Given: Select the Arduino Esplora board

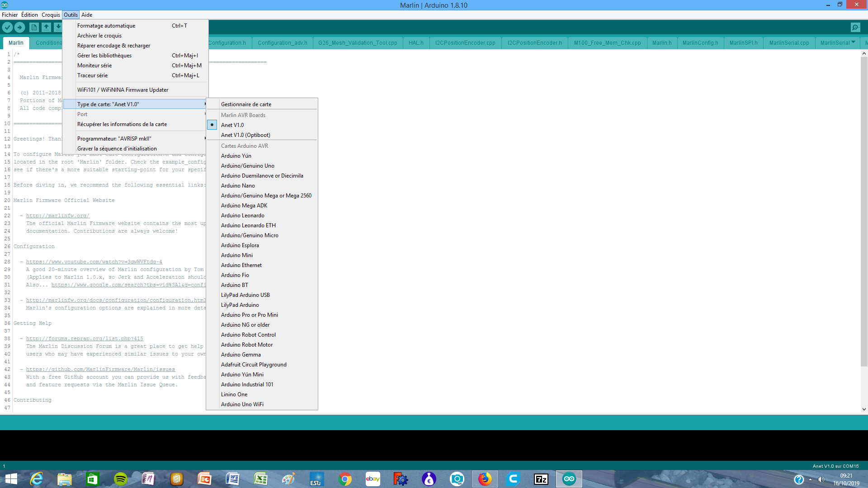Looking at the screenshot, I should 262,245.
